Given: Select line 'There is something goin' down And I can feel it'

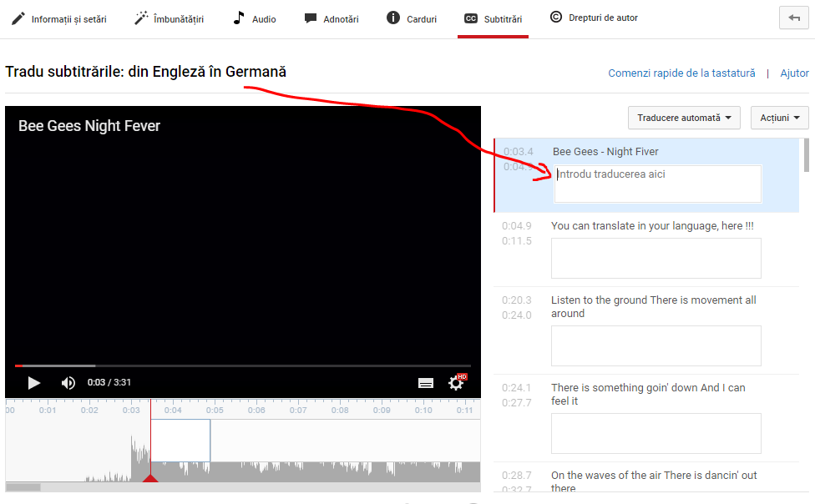Looking at the screenshot, I should [648, 395].
